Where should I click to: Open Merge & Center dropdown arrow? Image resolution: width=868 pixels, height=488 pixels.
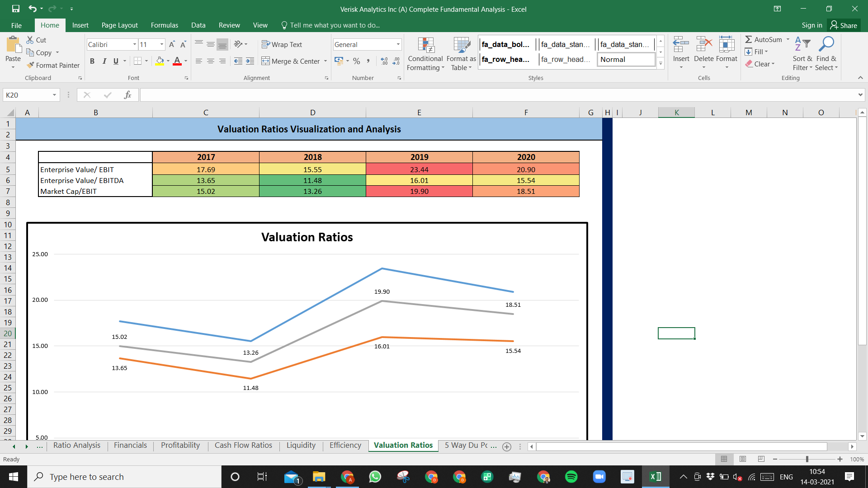tap(325, 61)
